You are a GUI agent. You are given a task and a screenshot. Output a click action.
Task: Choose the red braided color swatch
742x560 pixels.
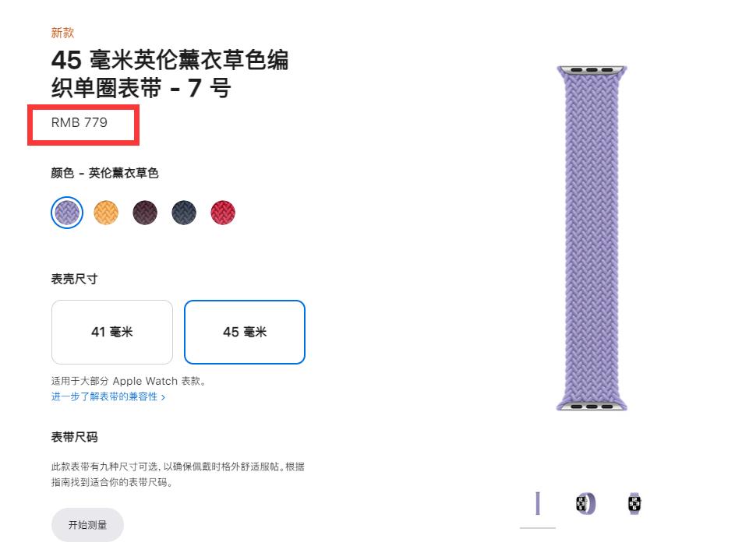(223, 212)
